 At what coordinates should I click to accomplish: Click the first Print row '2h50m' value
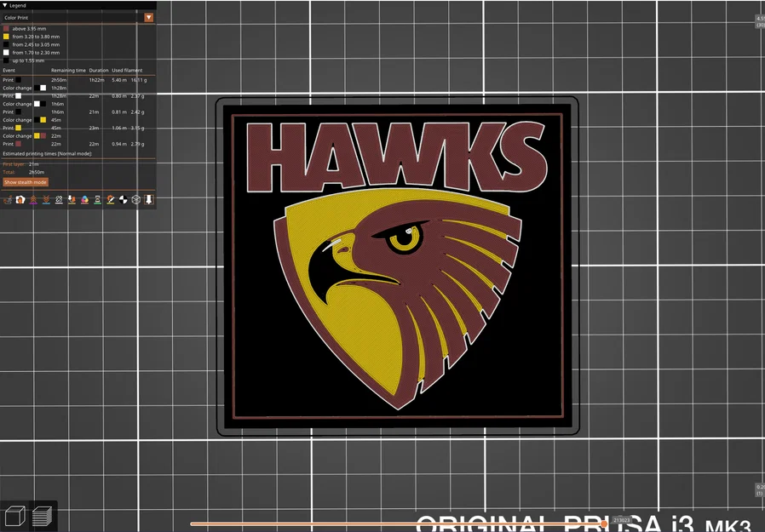59,80
